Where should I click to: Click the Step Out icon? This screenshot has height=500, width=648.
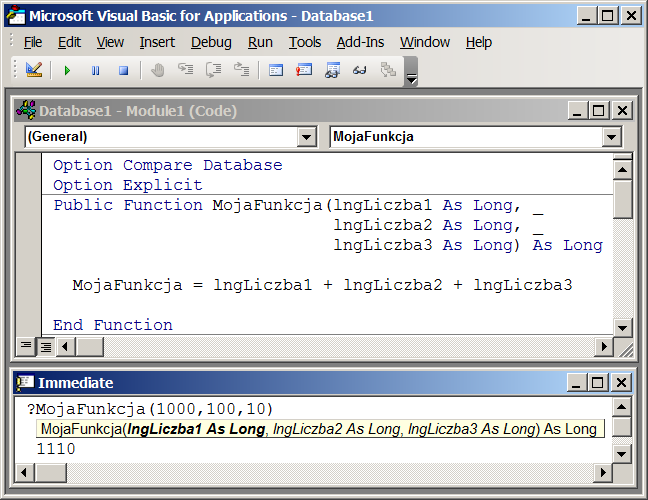click(242, 69)
